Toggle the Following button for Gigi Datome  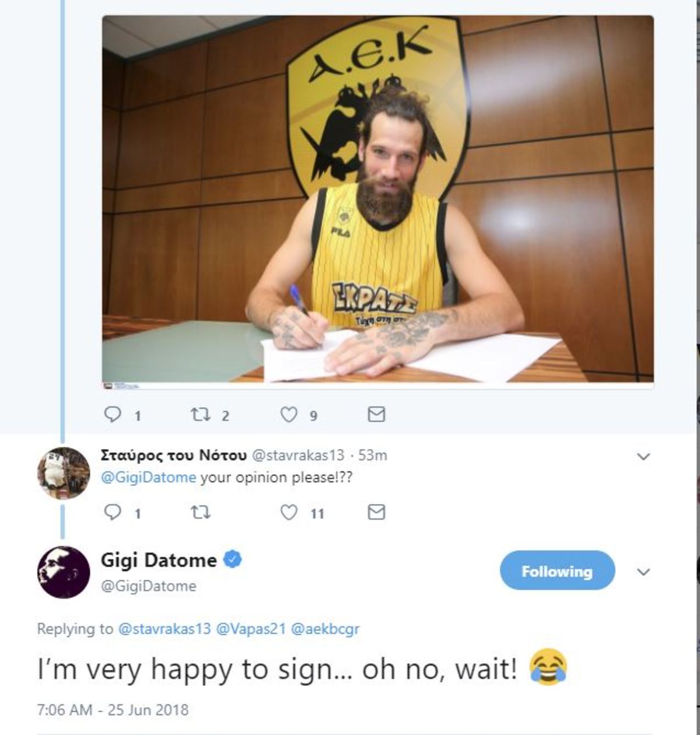tap(557, 571)
